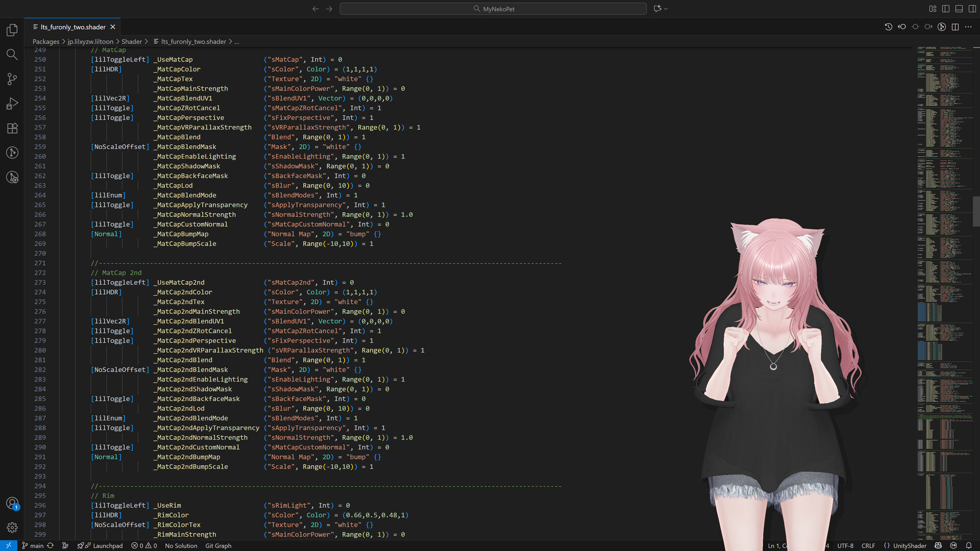The image size is (980, 551).
Task: Open the jp.lilxyzw.liltoon breadcrumb dropdown
Action: pyautogui.click(x=91, y=41)
